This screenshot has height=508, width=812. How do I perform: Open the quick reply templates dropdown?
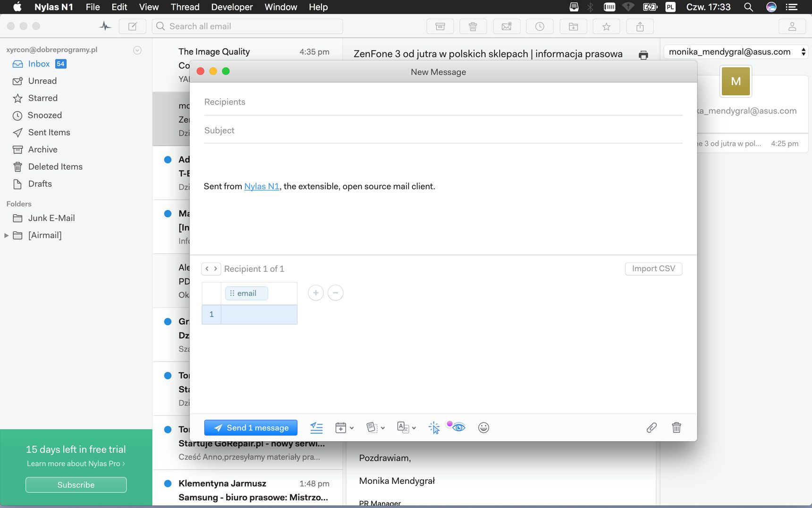pos(376,428)
